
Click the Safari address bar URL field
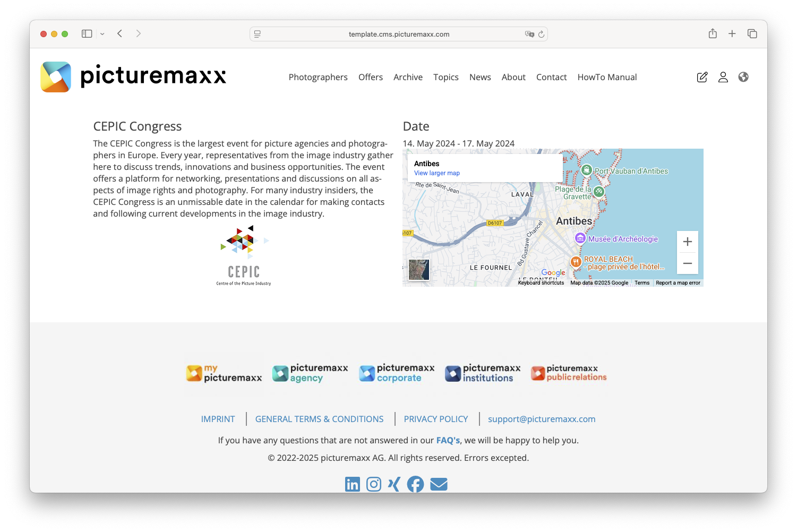point(399,34)
